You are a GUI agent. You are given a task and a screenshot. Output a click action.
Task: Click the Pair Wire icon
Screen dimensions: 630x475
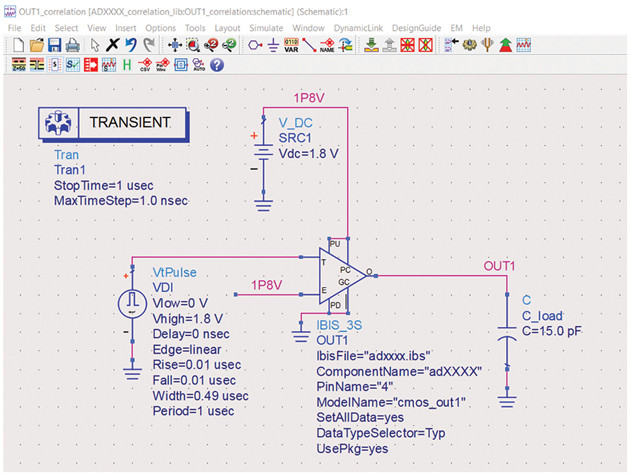click(163, 64)
